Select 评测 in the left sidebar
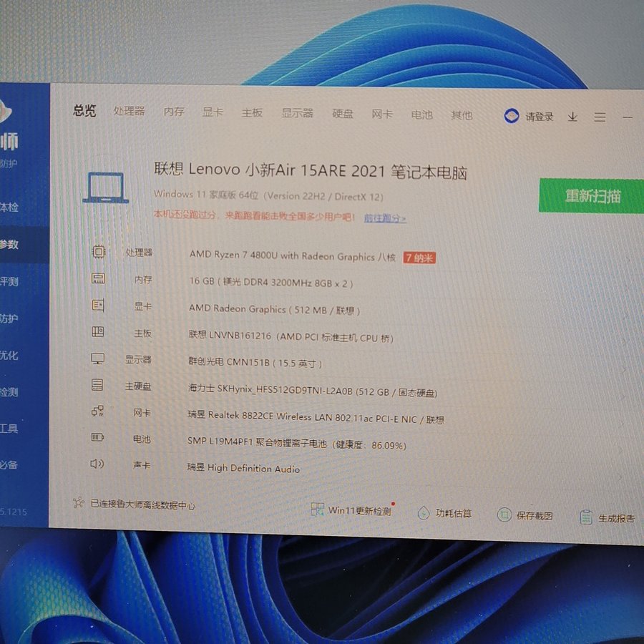This screenshot has height=644, width=644. click(9, 281)
